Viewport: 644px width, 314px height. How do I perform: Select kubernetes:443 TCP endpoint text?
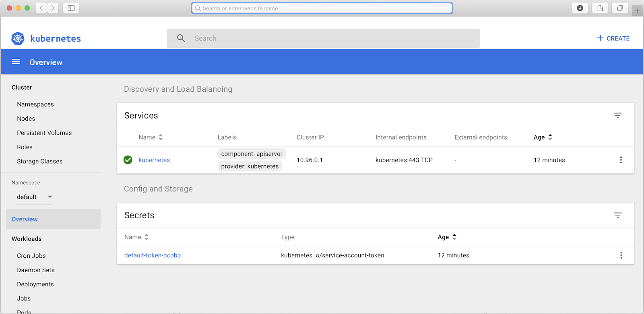click(x=404, y=160)
